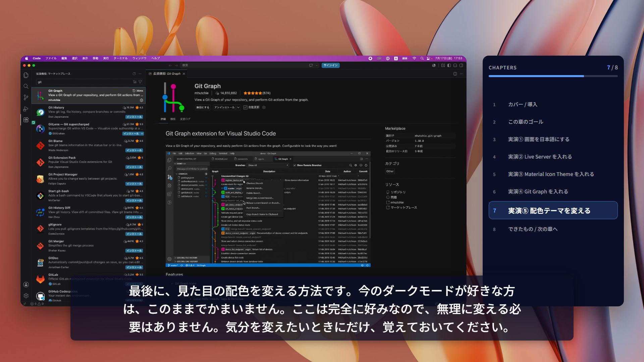Open Run and Debug in the activity bar
This screenshot has width=644, height=362.
(x=26, y=109)
